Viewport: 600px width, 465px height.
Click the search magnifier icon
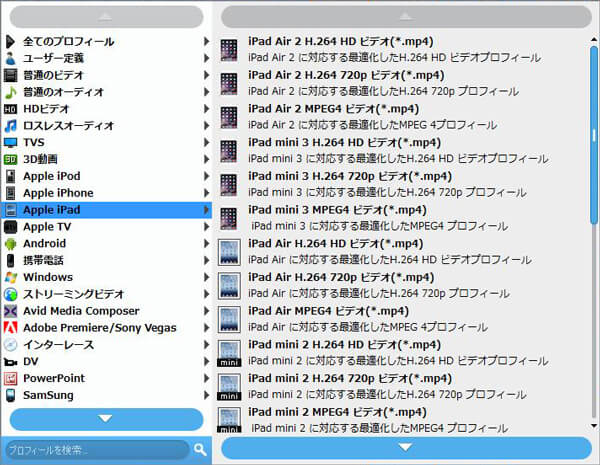200,449
